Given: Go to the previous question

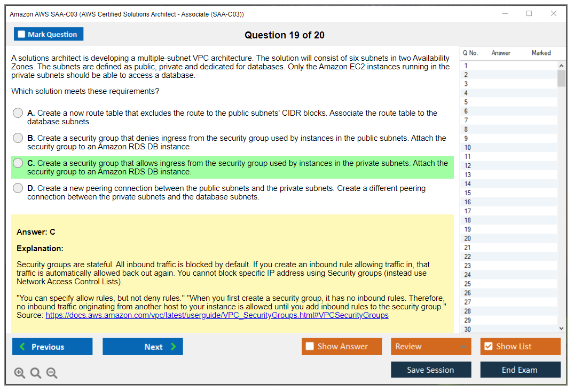Looking at the screenshot, I should tap(52, 347).
